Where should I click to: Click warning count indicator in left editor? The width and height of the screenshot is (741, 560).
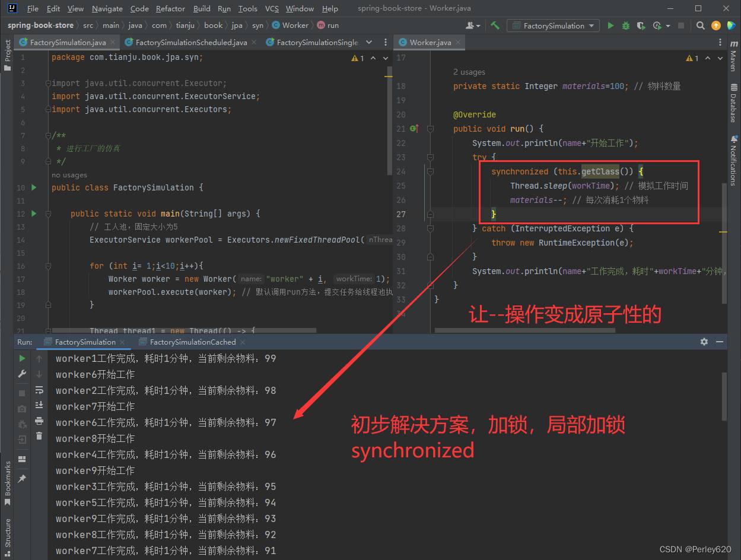click(x=358, y=58)
